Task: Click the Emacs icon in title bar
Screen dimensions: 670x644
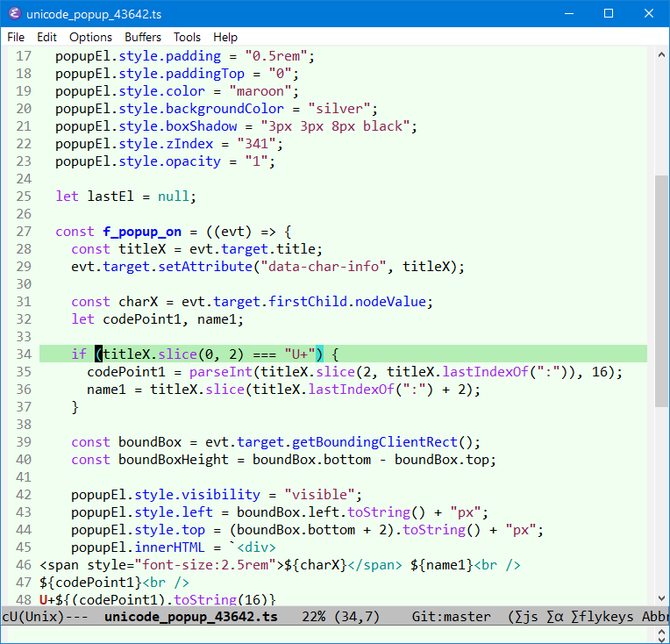Action: [15, 14]
